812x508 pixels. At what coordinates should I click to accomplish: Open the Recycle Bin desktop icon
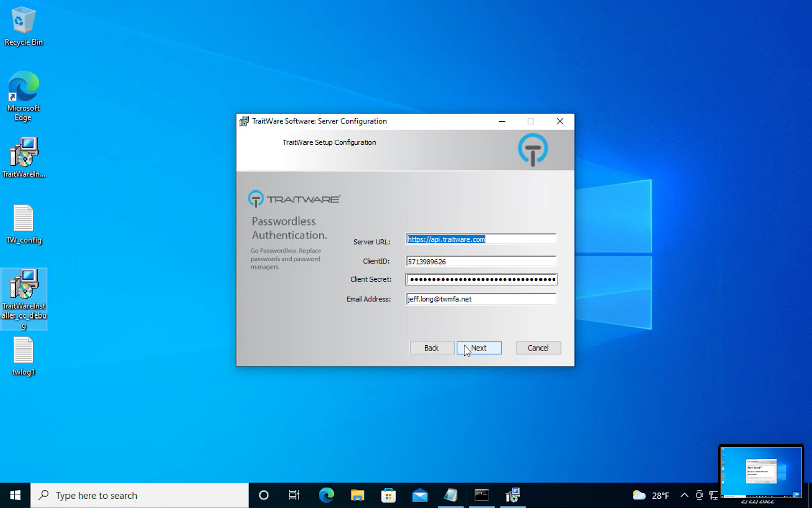23,26
